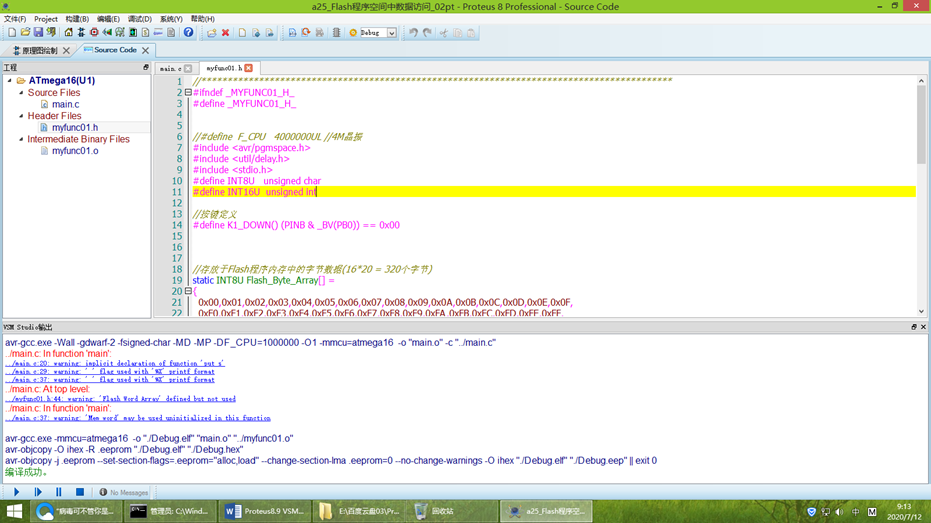Collapse the code fold at line 2
This screenshot has height=523, width=931.
point(188,93)
